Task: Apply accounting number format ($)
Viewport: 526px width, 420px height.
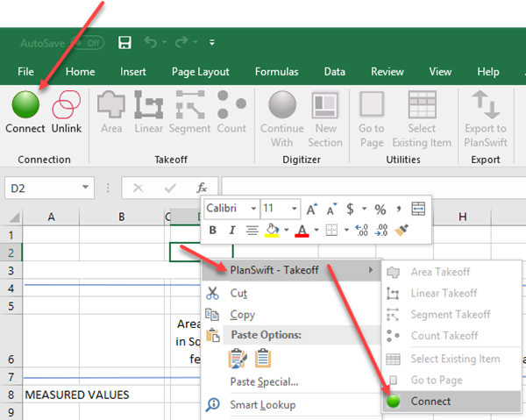Action: pos(350,209)
